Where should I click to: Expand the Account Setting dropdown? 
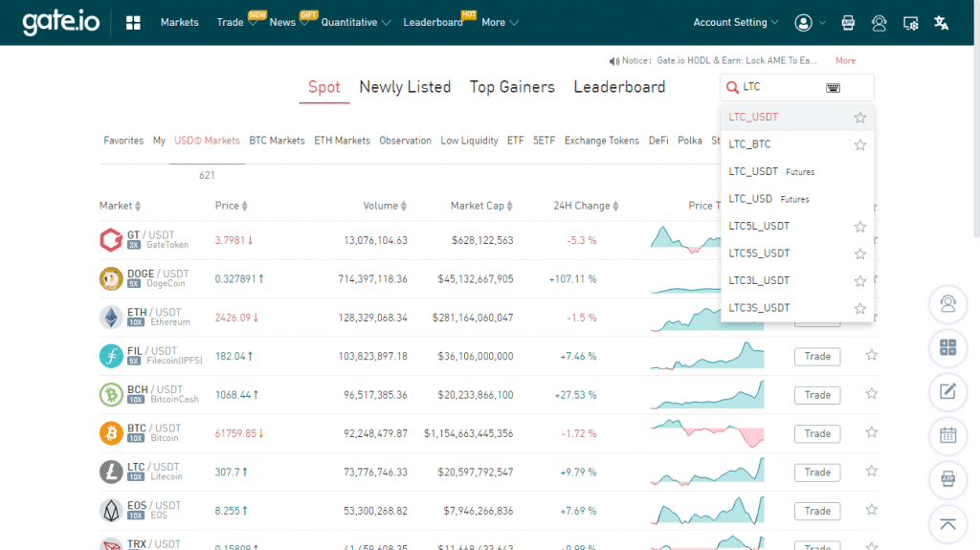coord(736,23)
